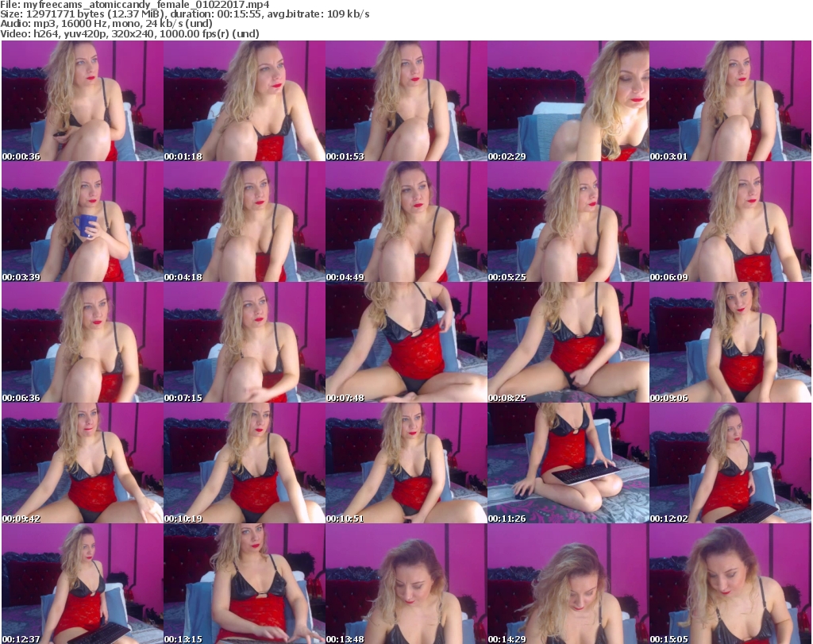The width and height of the screenshot is (813, 644).
Task: Click the thumbnail timestamped 00:12:02
Action: pos(730,463)
